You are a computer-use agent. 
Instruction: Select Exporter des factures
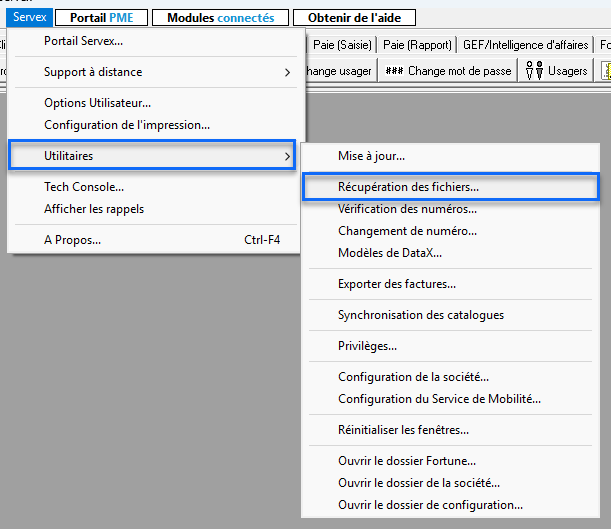click(x=397, y=284)
